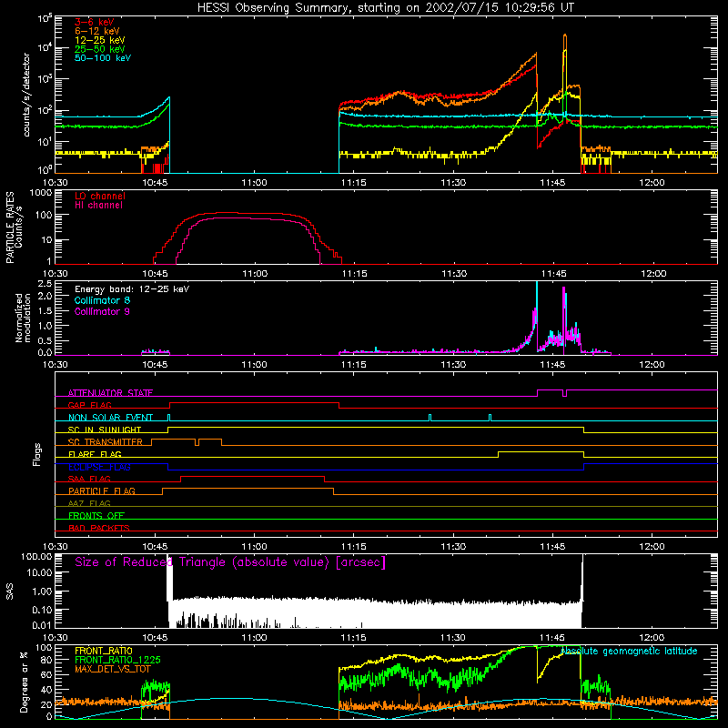
Task: Click the raised ATTENUATOR_STATE step near 11:45
Action: tap(551, 390)
